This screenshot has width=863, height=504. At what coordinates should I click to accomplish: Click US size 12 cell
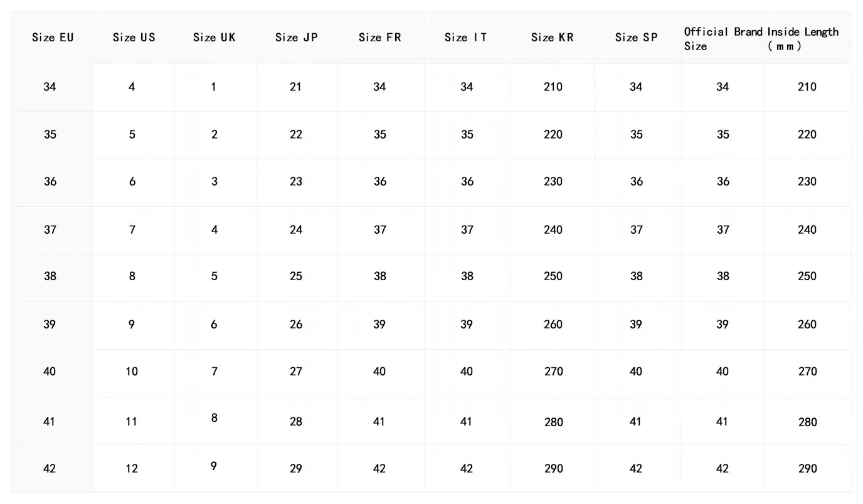tap(132, 468)
